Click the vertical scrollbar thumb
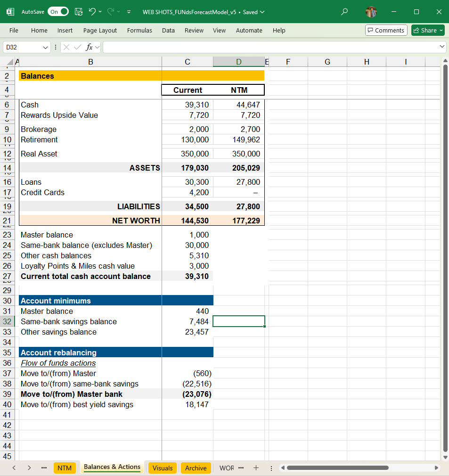This screenshot has height=476, width=449. [445, 258]
